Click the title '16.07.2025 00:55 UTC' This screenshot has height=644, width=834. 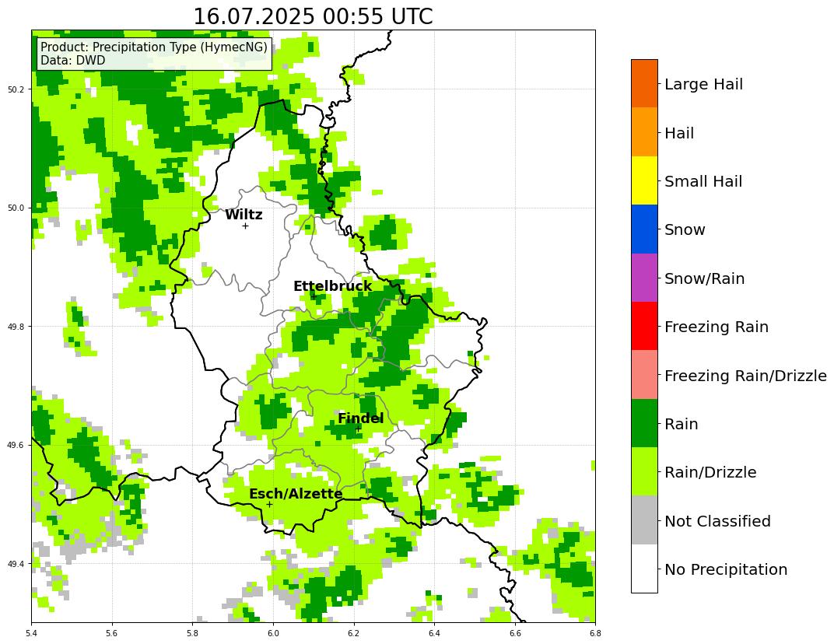[x=313, y=16]
